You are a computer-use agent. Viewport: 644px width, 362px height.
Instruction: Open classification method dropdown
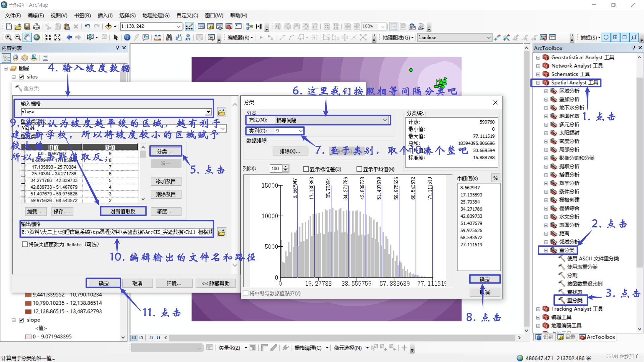pyautogui.click(x=385, y=120)
